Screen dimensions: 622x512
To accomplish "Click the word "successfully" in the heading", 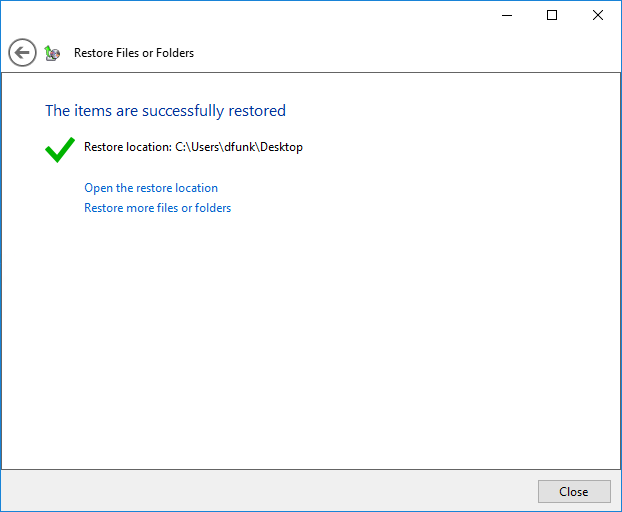I will click(188, 111).
